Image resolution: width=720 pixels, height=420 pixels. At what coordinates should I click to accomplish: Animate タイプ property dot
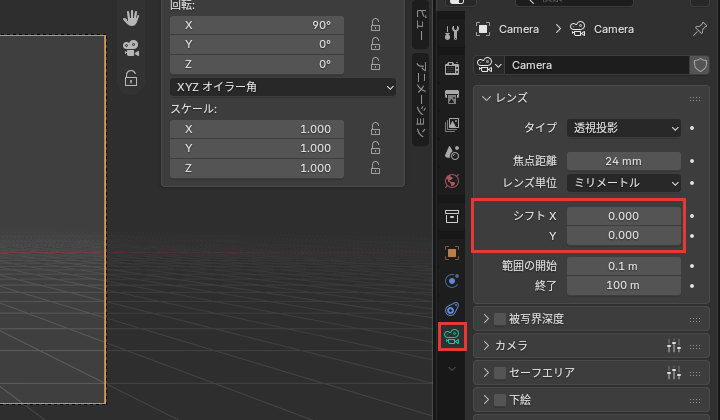[x=692, y=128]
